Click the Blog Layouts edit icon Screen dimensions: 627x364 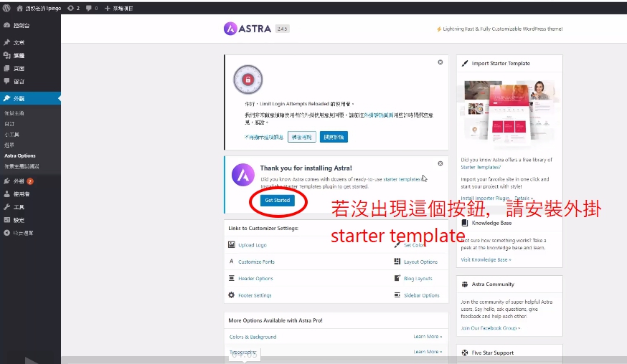397,278
